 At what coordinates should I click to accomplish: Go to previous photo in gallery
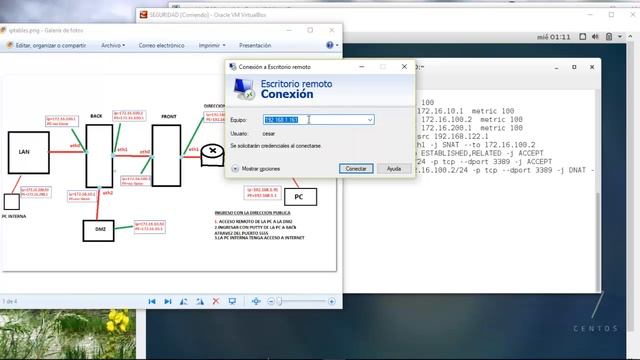152,301
